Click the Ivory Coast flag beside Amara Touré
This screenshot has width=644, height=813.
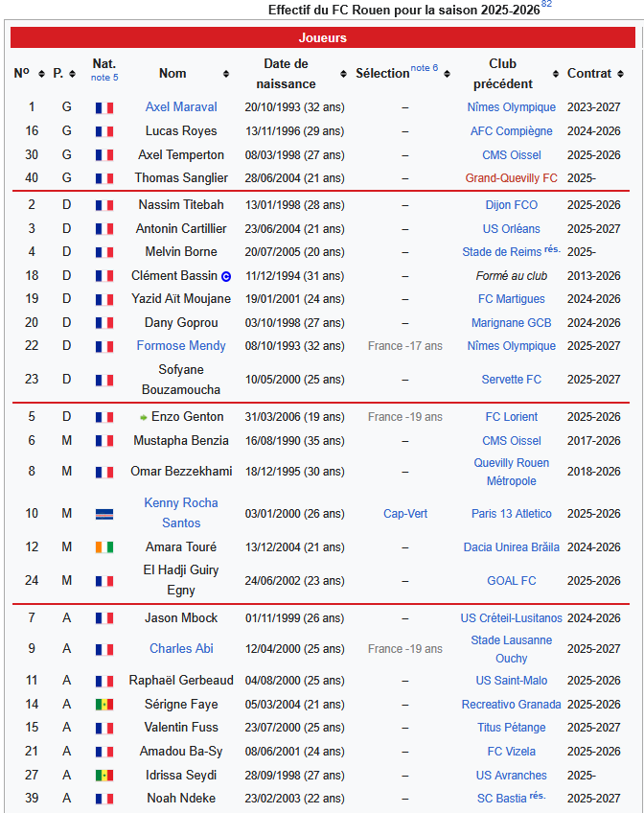(x=104, y=547)
